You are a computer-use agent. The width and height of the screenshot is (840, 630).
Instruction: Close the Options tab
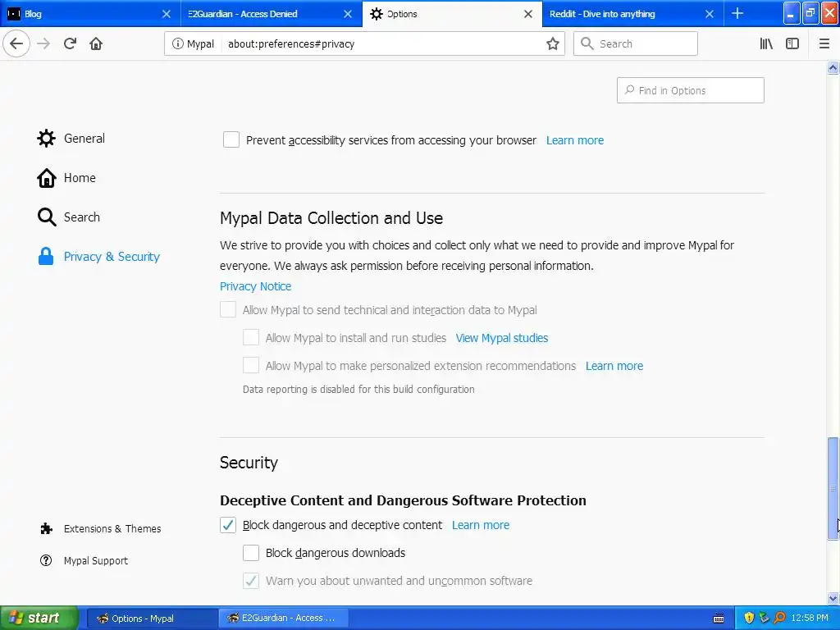click(x=528, y=14)
